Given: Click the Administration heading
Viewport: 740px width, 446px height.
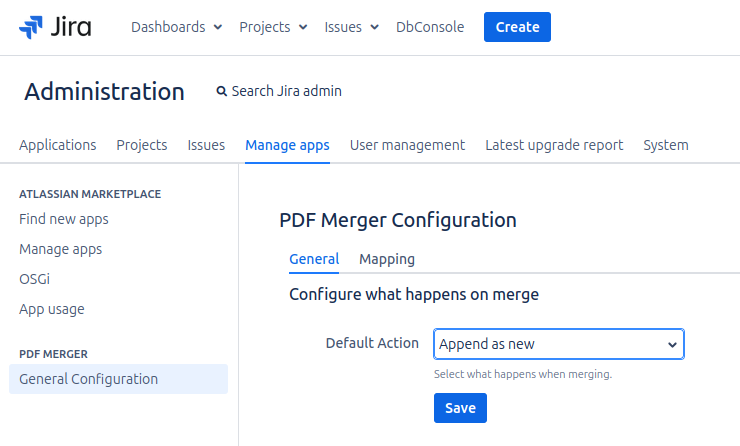Looking at the screenshot, I should point(104,92).
